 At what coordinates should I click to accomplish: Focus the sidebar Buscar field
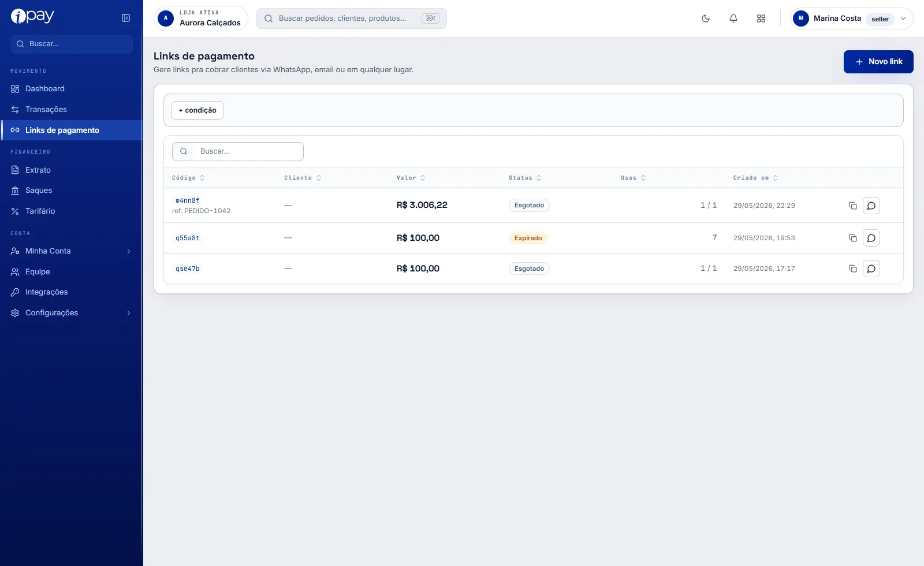[72, 44]
